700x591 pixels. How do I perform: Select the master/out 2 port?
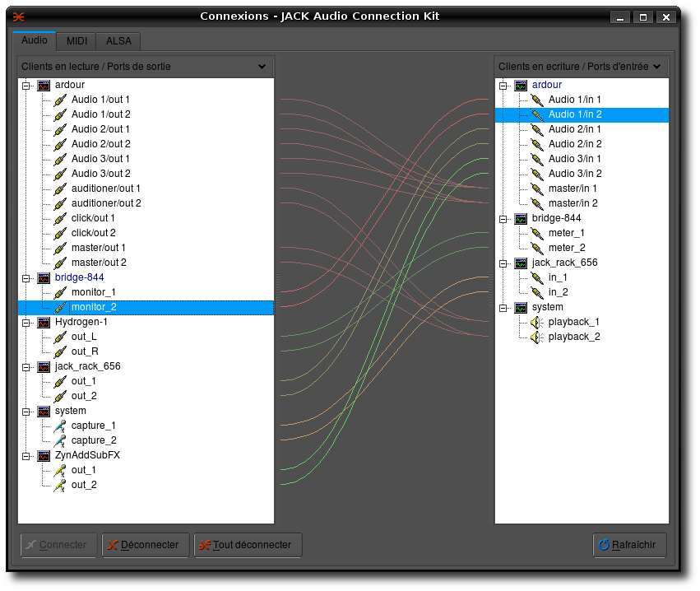coord(99,263)
